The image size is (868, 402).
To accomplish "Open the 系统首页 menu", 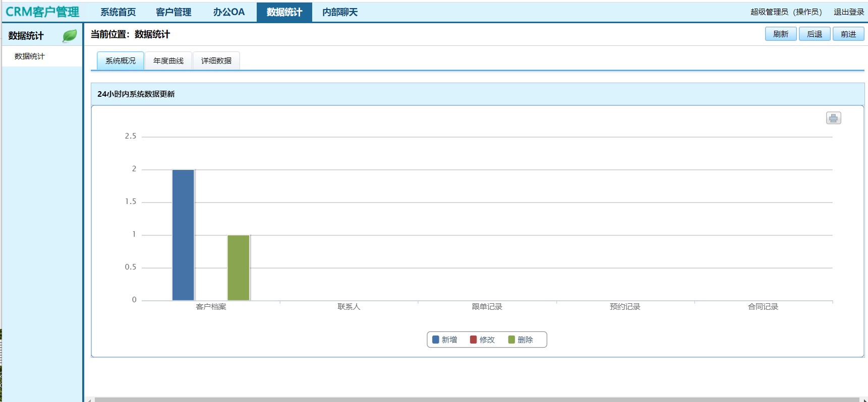I will 118,12.
